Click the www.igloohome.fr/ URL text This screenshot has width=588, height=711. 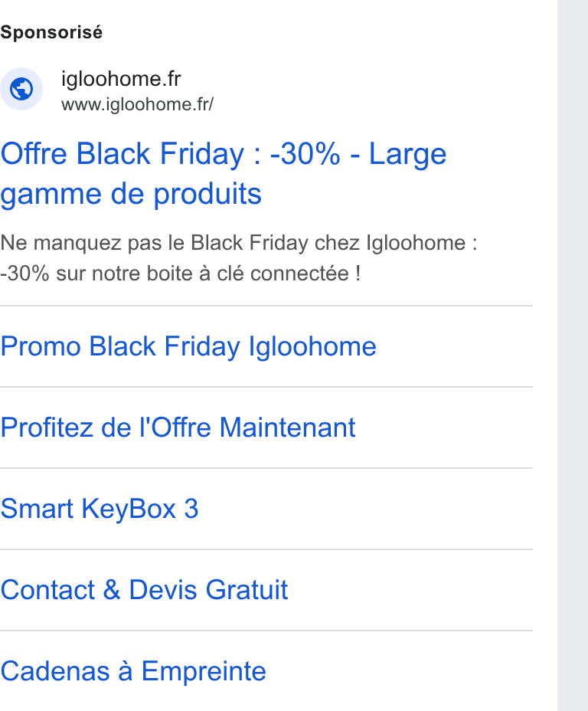pos(137,105)
